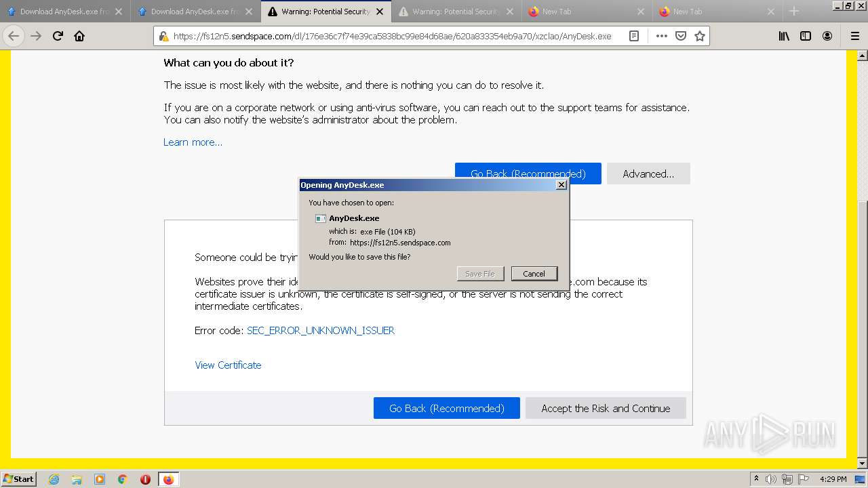Bookmark this page with the star

tap(700, 36)
